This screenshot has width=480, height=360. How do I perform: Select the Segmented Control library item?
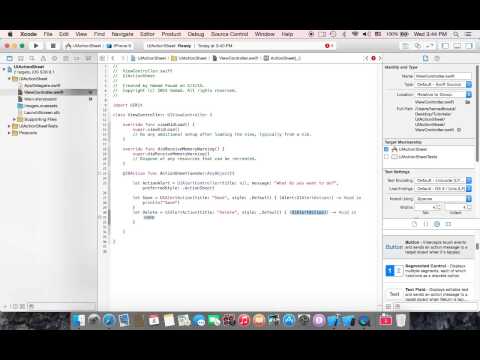click(429, 270)
